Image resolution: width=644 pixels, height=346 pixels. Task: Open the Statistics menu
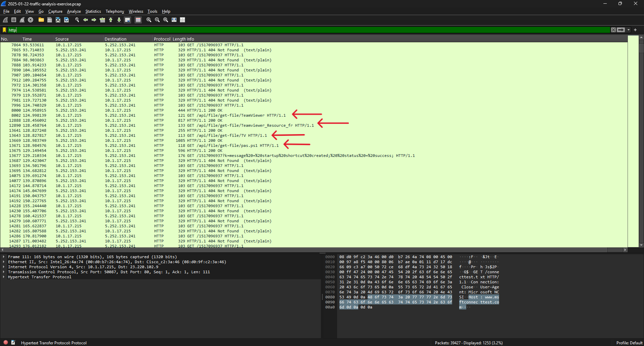pos(93,11)
